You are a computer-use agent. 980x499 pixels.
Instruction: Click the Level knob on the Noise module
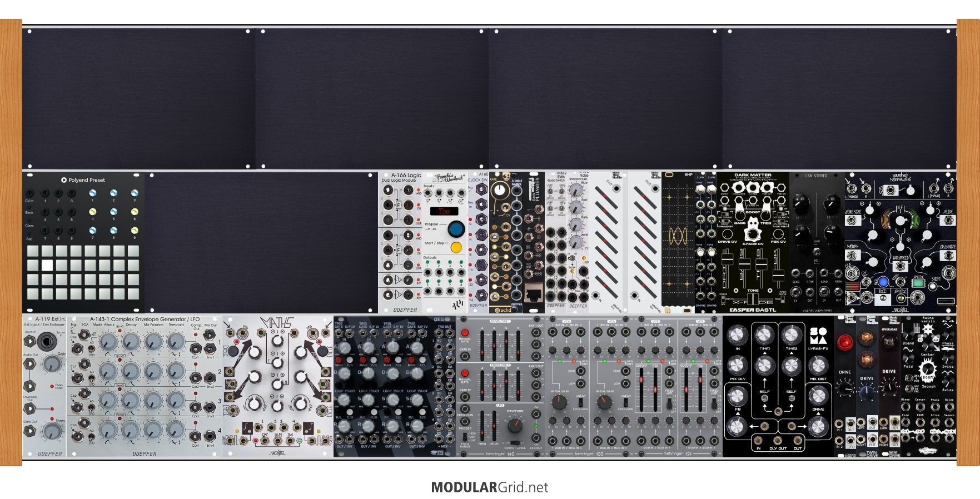coord(576,243)
